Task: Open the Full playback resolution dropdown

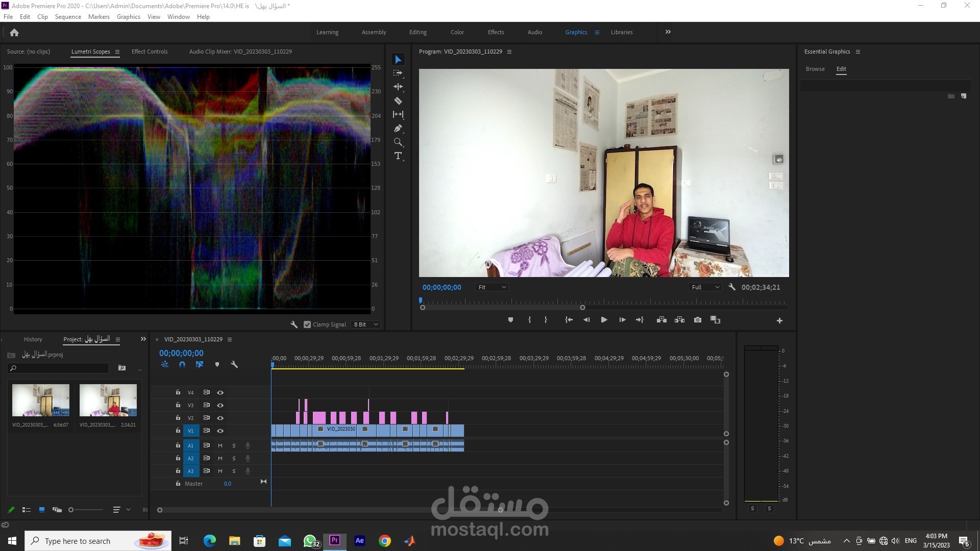Action: (705, 287)
